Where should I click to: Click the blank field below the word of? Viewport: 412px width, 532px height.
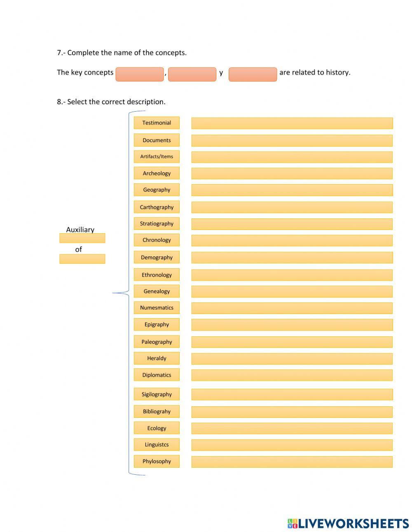coord(82,259)
